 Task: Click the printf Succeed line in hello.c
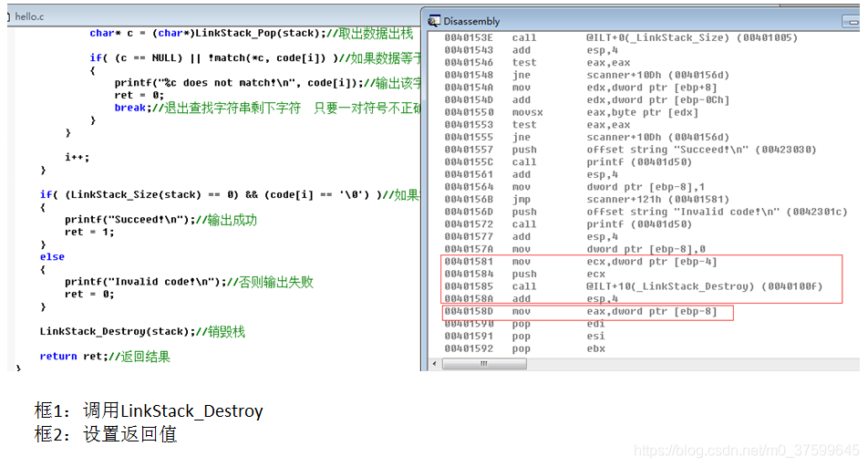coord(160,220)
